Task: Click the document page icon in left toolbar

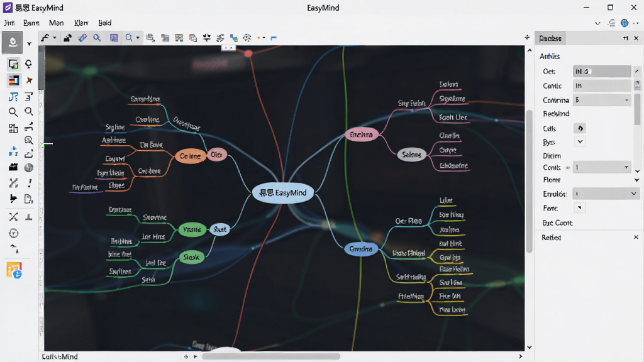Action: (x=29, y=199)
